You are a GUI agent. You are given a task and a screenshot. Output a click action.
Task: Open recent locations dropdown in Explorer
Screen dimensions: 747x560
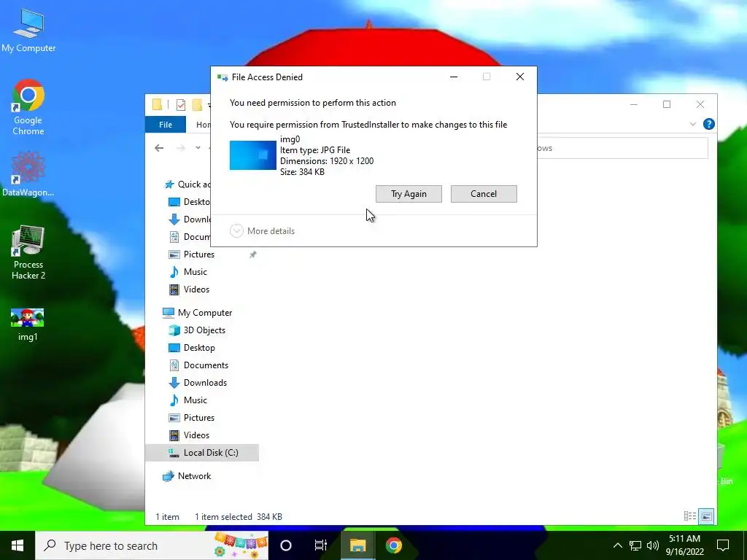[x=198, y=148]
